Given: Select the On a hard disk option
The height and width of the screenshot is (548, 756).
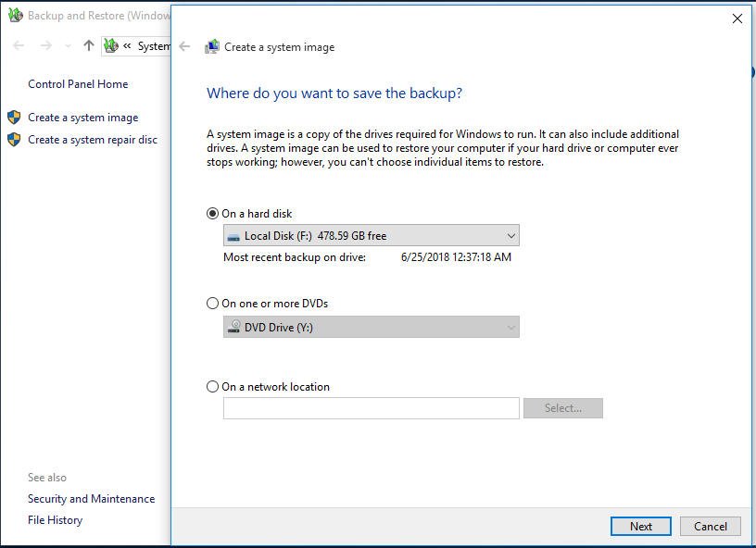Looking at the screenshot, I should 213,214.
